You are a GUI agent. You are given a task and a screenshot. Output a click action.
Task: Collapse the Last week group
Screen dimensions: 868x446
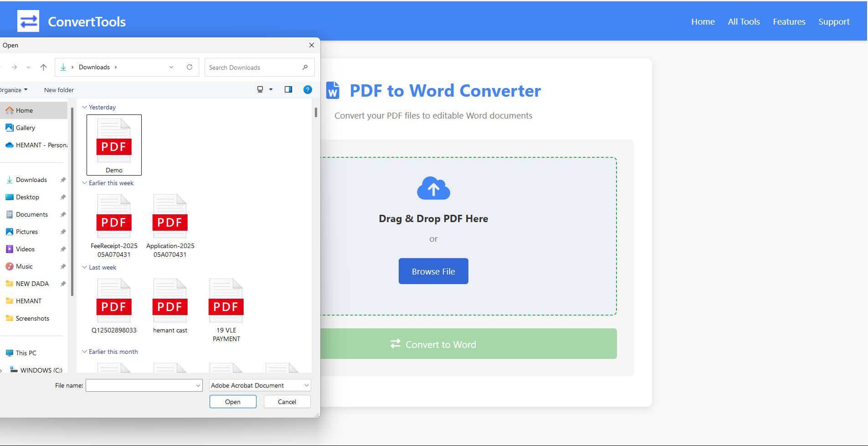pos(84,267)
